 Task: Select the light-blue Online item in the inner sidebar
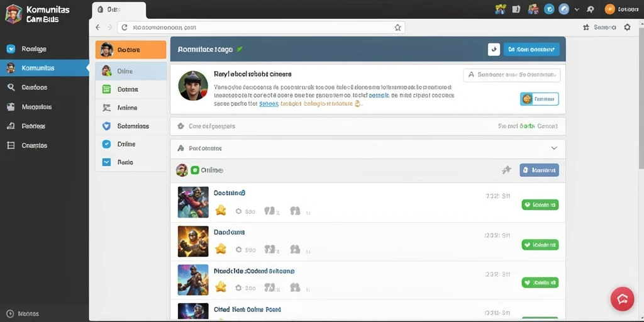(131, 71)
